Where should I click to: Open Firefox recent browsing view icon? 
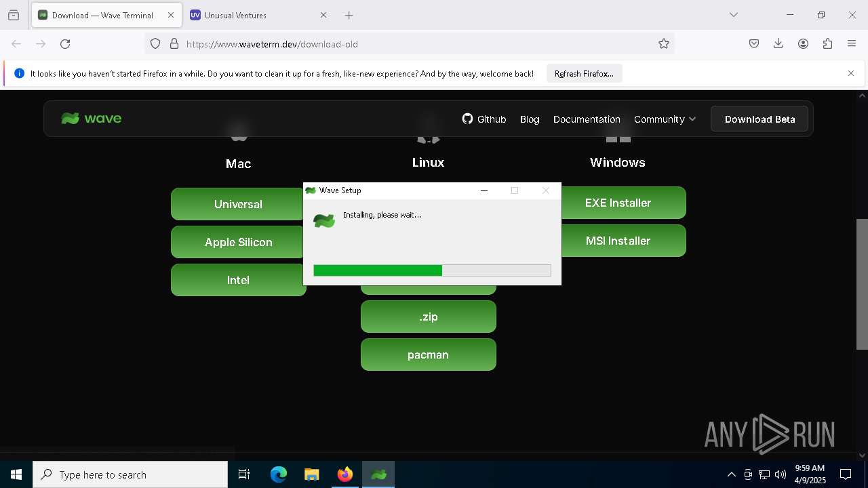coord(14,15)
